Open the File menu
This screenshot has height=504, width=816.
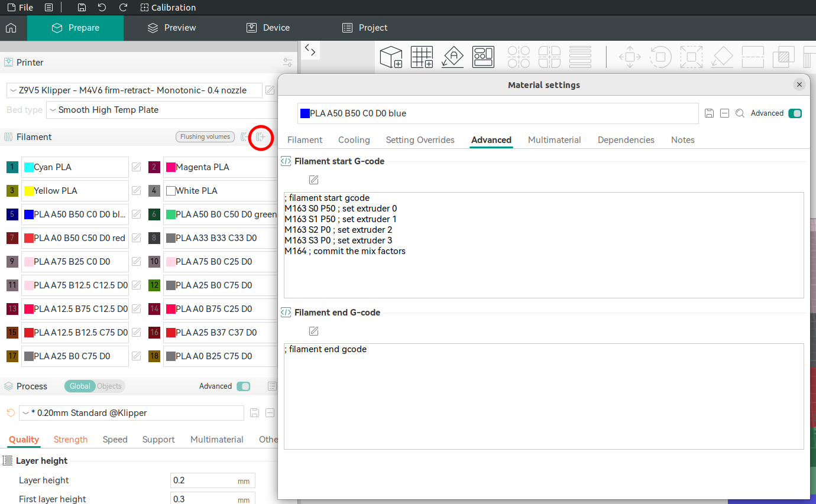coord(20,8)
